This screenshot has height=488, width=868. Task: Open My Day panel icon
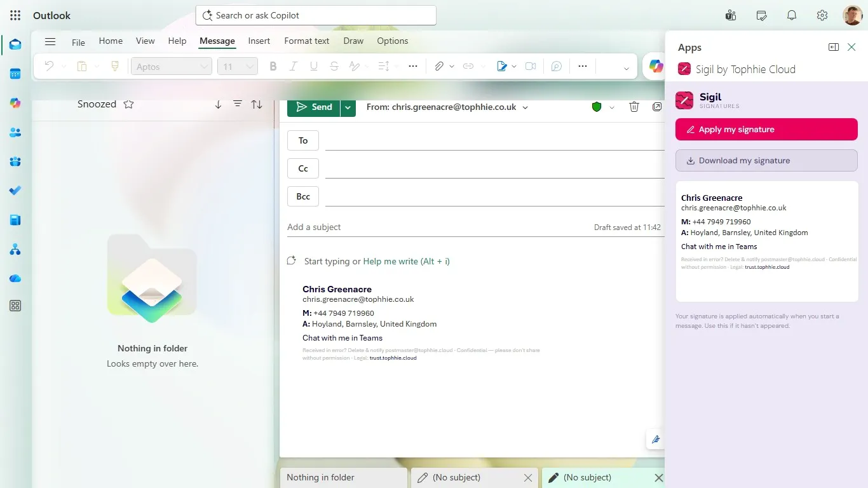pyautogui.click(x=761, y=15)
